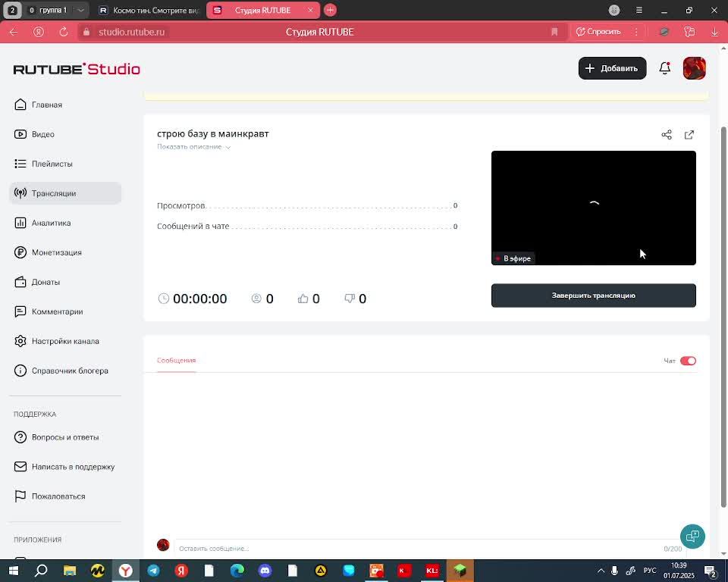The width and height of the screenshot is (728, 582).
Task: Click the Донаты wallet icon
Action: click(x=20, y=282)
